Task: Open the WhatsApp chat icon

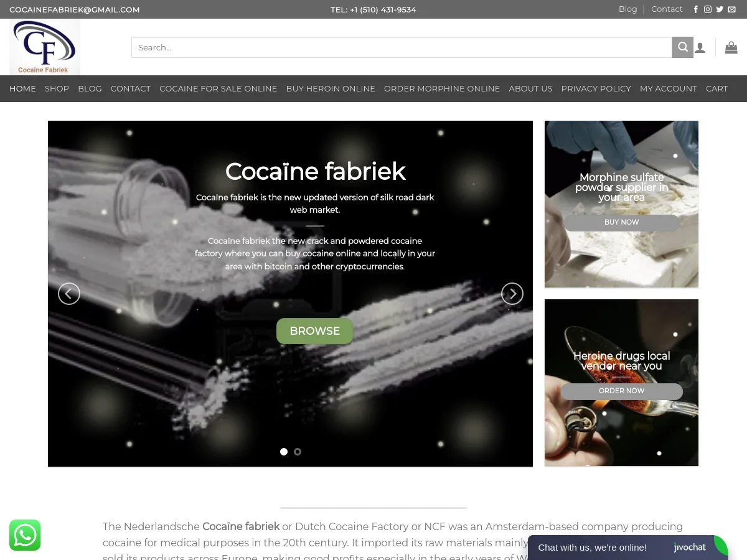Action: click(x=25, y=535)
